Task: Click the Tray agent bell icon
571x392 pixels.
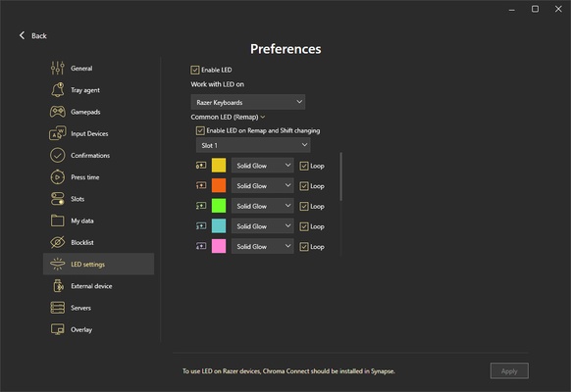Action: coord(58,90)
